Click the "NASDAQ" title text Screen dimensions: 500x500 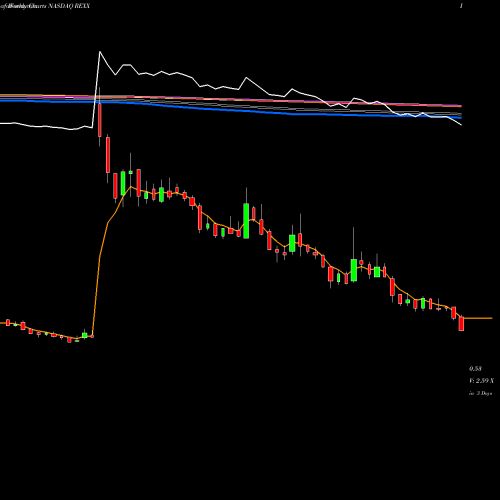click(61, 6)
